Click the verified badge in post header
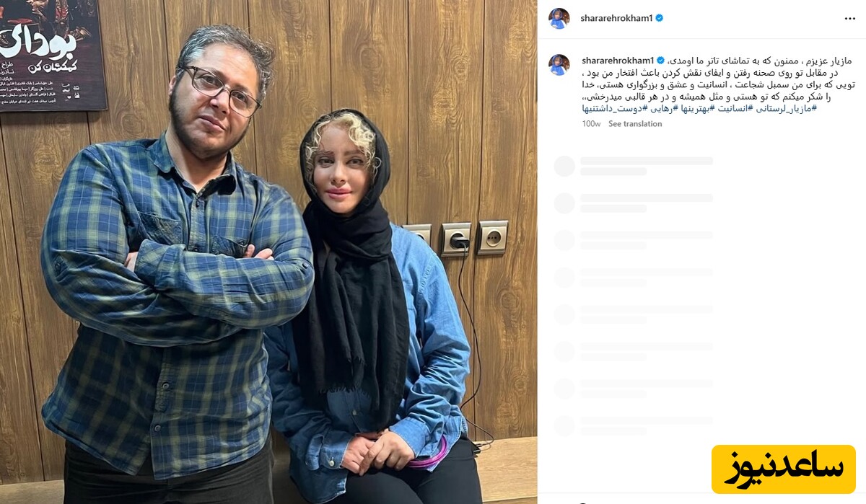 (x=659, y=19)
